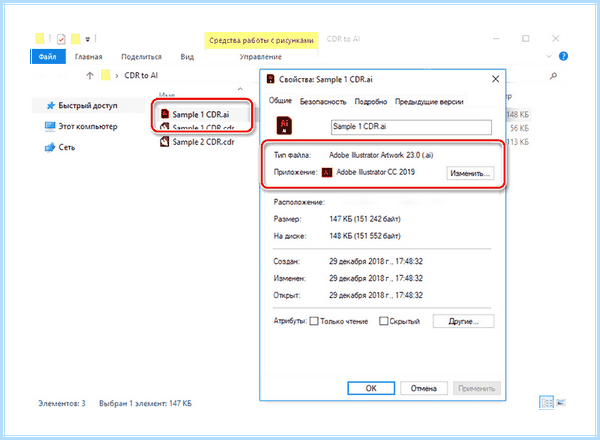The image size is (600, 440).
Task: Open the Файл menu tab
Action: tap(48, 56)
